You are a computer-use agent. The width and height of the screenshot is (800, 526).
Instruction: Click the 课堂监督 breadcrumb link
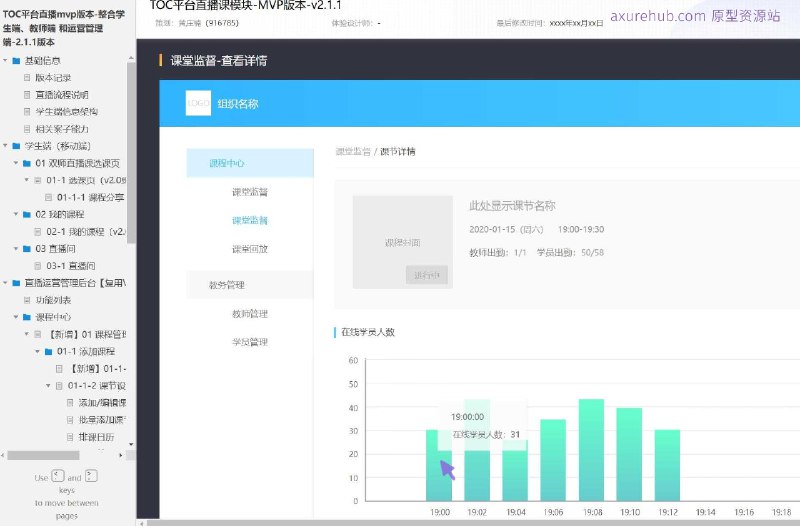click(x=353, y=152)
